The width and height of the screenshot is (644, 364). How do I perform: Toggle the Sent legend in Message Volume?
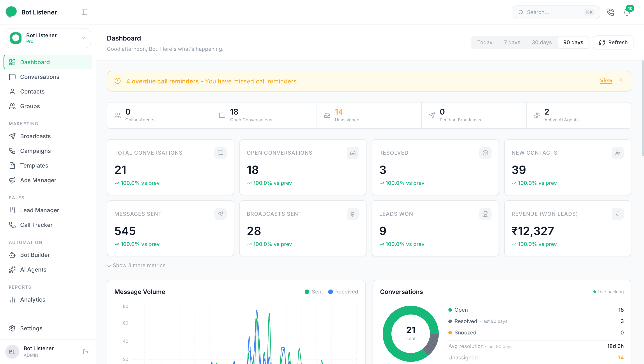314,292
